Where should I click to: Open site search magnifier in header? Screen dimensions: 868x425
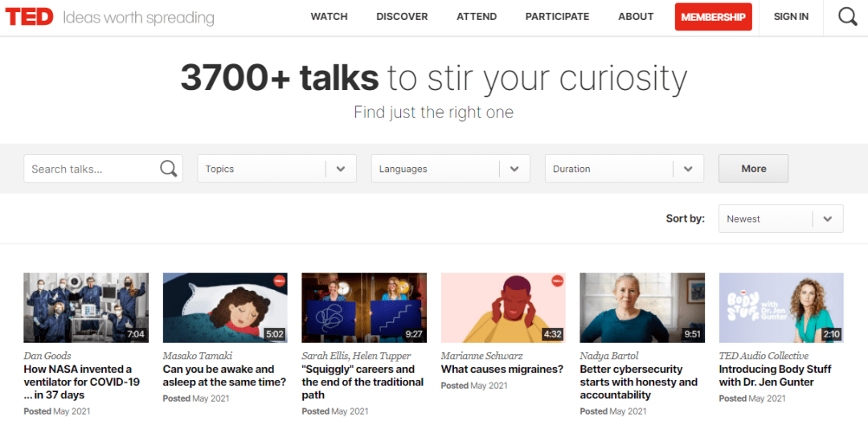point(847,17)
